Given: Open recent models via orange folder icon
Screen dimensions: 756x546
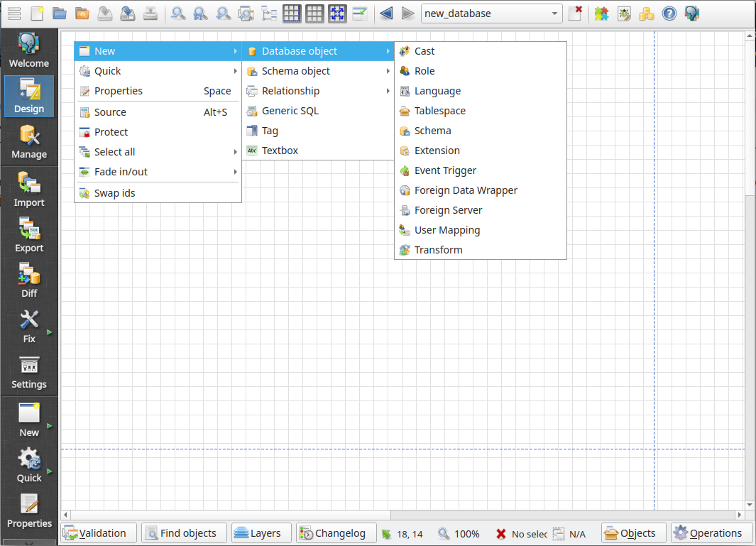Looking at the screenshot, I should 82,13.
